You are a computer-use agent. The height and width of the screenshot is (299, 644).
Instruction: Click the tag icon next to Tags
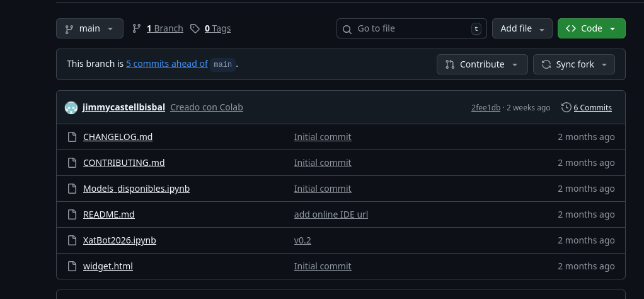pyautogui.click(x=195, y=28)
